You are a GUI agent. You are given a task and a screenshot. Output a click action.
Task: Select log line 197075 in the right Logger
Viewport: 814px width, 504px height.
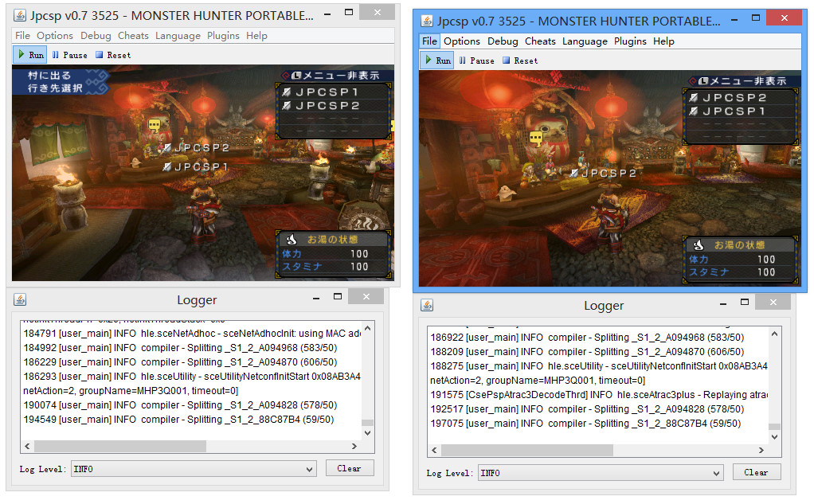coord(585,424)
